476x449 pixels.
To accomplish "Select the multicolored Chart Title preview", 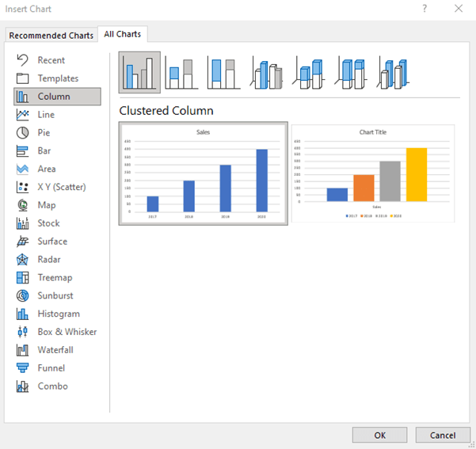I will coord(372,173).
